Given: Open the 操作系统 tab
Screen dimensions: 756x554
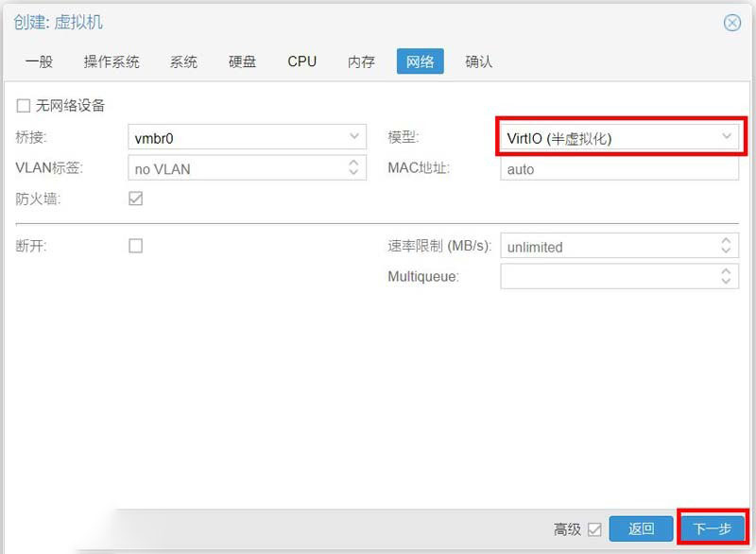Looking at the screenshot, I should pos(112,61).
